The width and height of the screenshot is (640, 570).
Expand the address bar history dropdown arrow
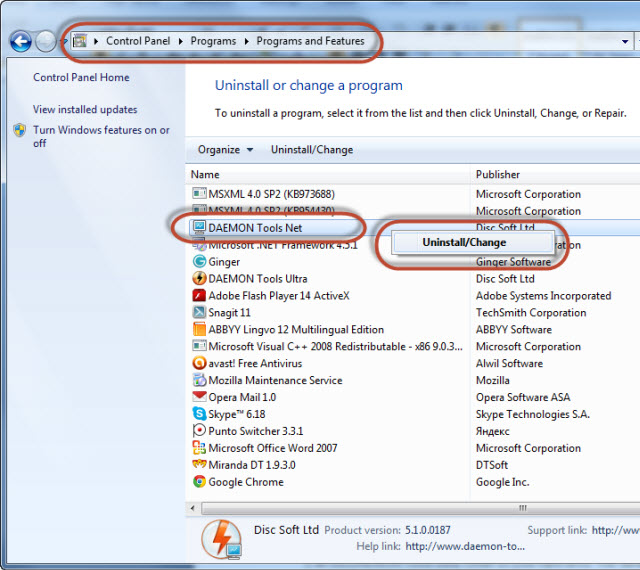pos(624,42)
